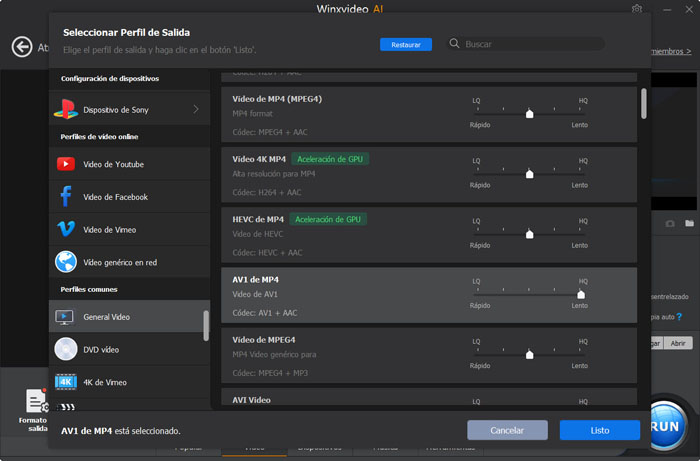
Task: Select the AVI Video profile
Action: [429, 397]
